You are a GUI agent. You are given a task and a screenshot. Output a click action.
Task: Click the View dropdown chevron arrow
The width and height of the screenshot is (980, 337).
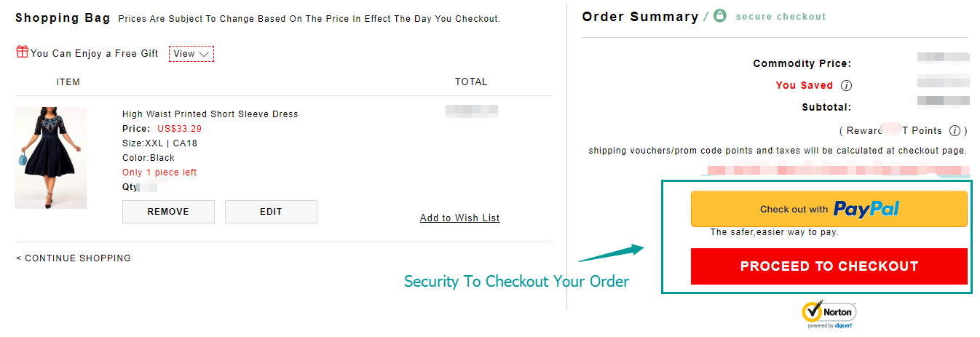[x=205, y=54]
